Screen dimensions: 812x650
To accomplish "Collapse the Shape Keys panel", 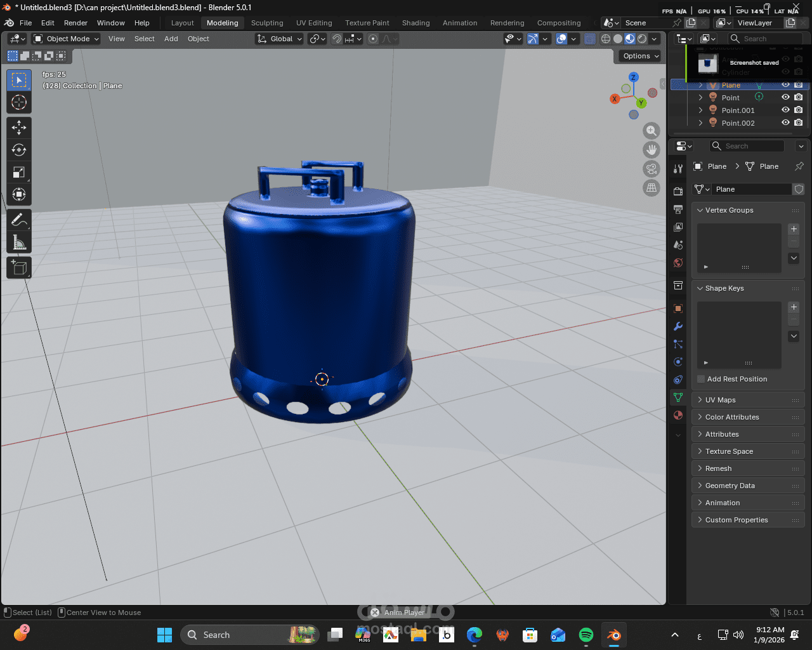I will click(700, 288).
